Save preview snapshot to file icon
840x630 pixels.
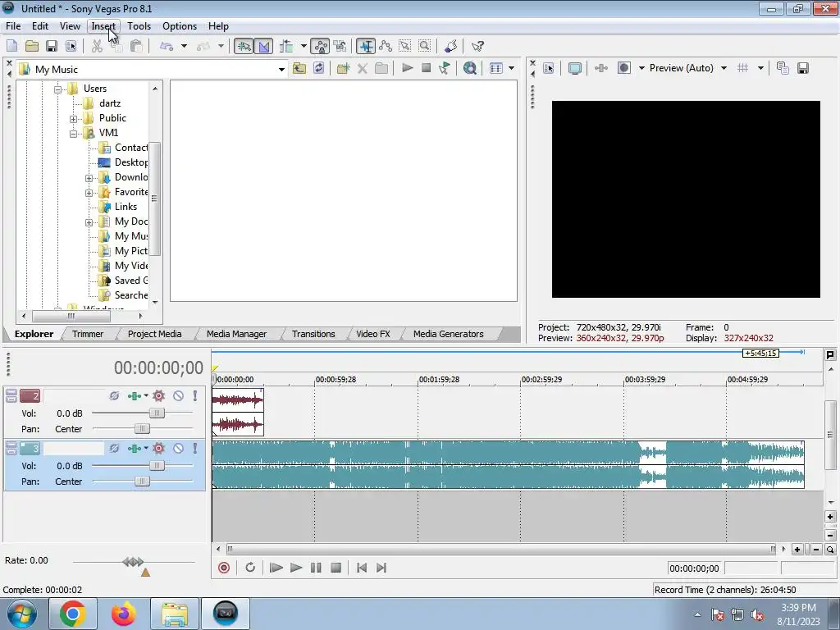803,68
